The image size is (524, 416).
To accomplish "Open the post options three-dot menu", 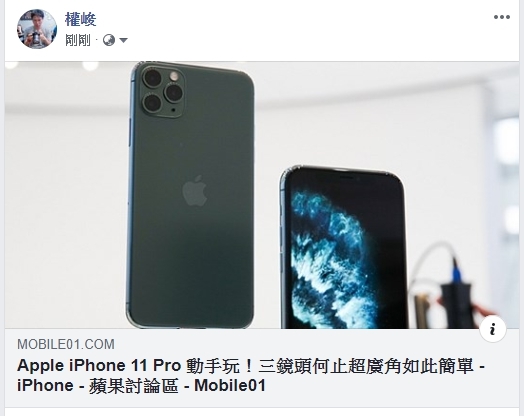I will [x=502, y=17].
